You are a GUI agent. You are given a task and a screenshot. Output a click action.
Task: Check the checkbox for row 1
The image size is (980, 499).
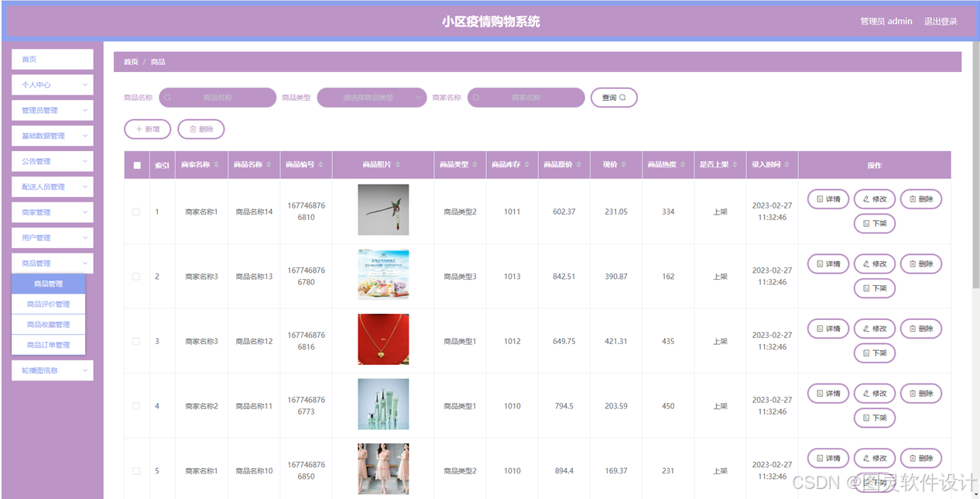136,212
